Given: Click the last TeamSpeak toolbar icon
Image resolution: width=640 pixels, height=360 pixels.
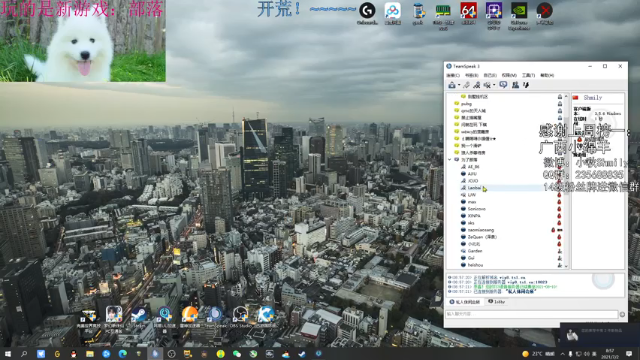Looking at the screenshot, I should click(x=526, y=85).
